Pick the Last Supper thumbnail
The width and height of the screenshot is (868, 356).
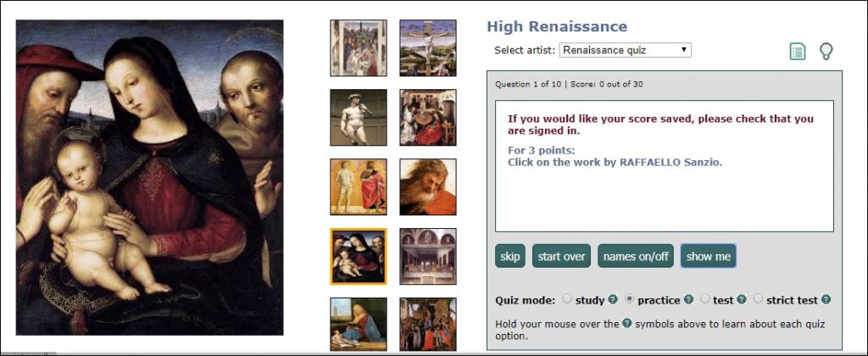tap(428, 256)
